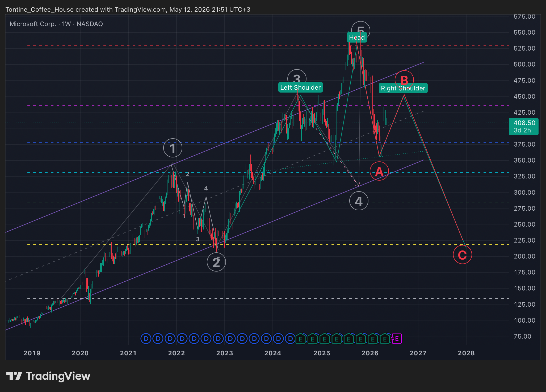Select the red circled A marker
546x392 pixels.
click(x=379, y=171)
